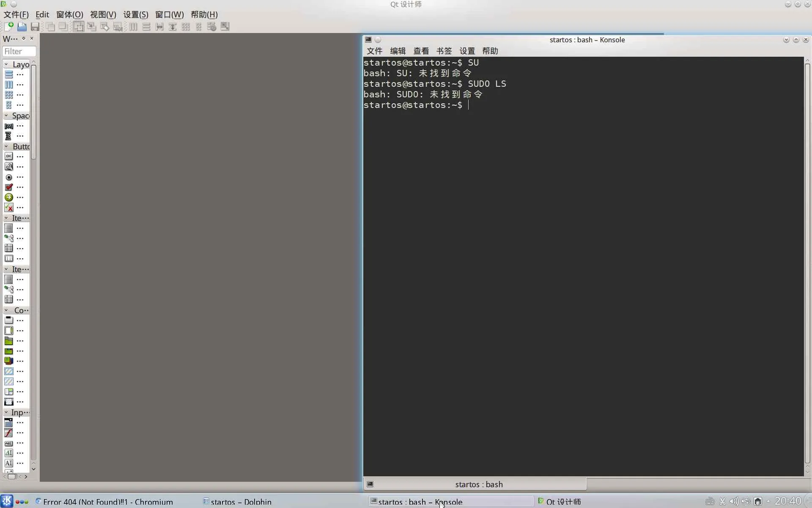Image resolution: width=812 pixels, height=508 pixels.
Task: Click the Lay Out Horizontally toolbar icon
Action: tap(133, 27)
